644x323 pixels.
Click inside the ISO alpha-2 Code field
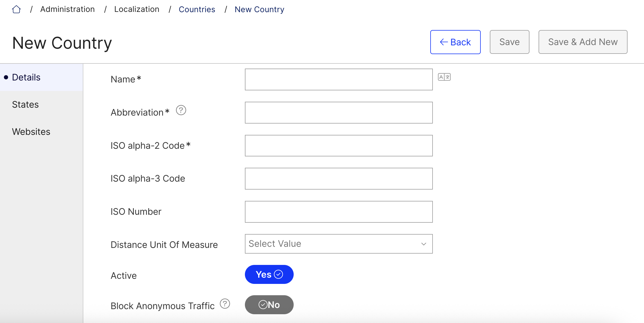(338, 145)
